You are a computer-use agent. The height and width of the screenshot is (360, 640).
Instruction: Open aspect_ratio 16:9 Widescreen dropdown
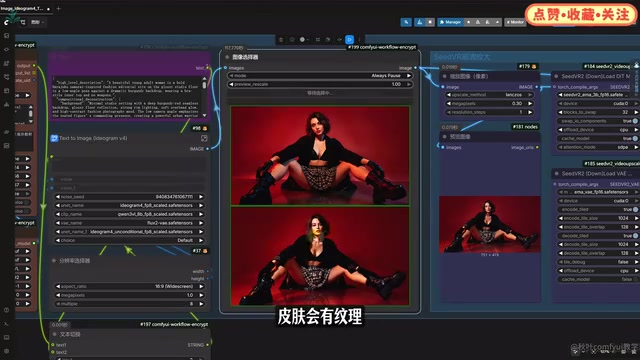(x=129, y=286)
